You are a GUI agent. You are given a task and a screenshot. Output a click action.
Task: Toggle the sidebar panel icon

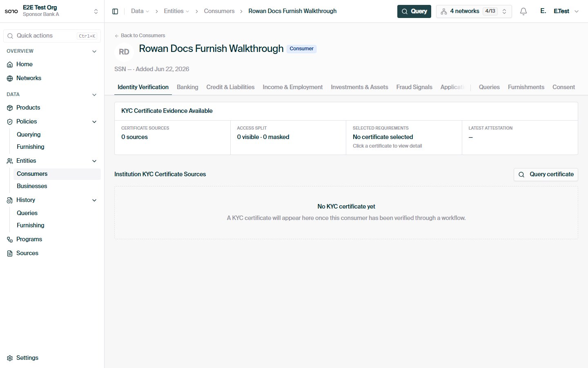pyautogui.click(x=115, y=11)
